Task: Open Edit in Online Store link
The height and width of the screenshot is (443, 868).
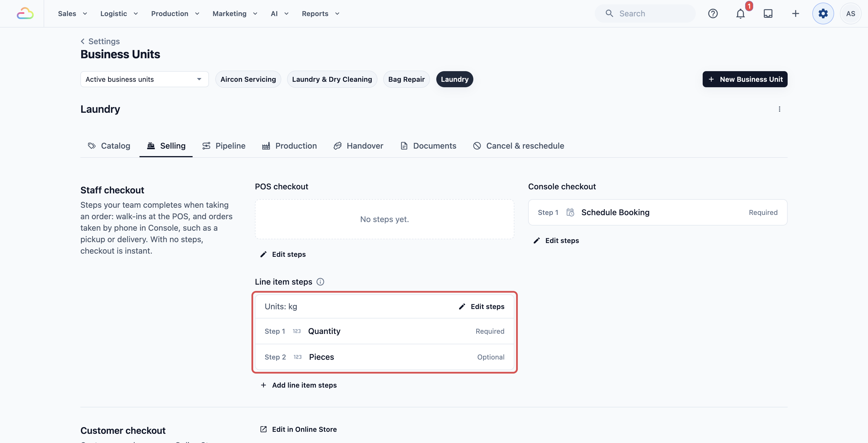Action: (x=299, y=429)
